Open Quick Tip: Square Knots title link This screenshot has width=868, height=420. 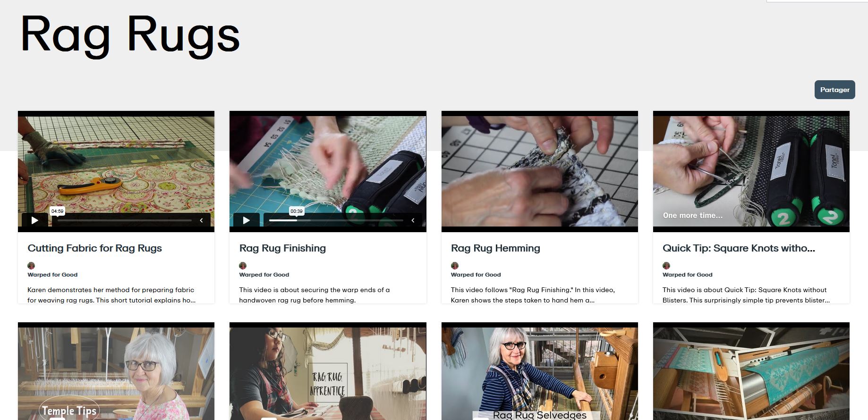(739, 248)
